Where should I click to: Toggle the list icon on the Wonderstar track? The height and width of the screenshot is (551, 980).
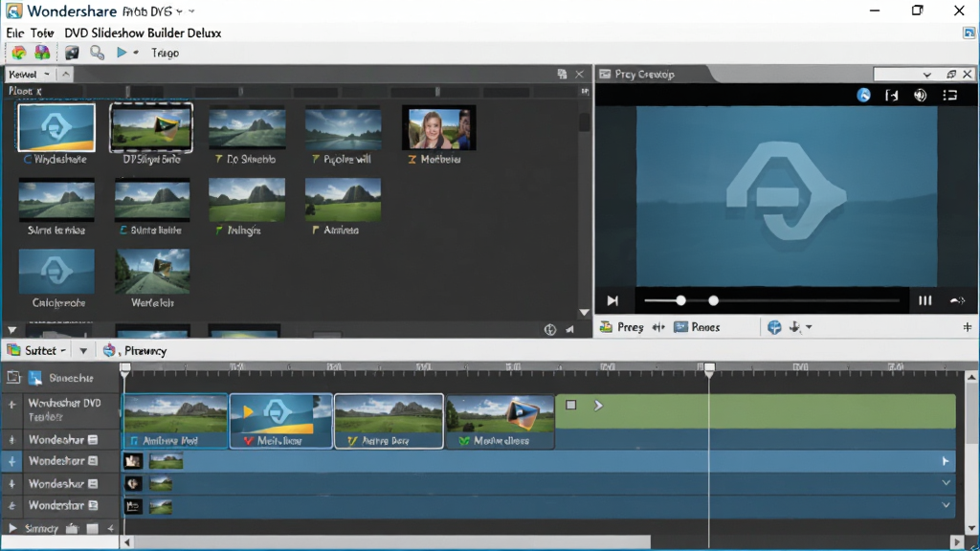(x=93, y=505)
